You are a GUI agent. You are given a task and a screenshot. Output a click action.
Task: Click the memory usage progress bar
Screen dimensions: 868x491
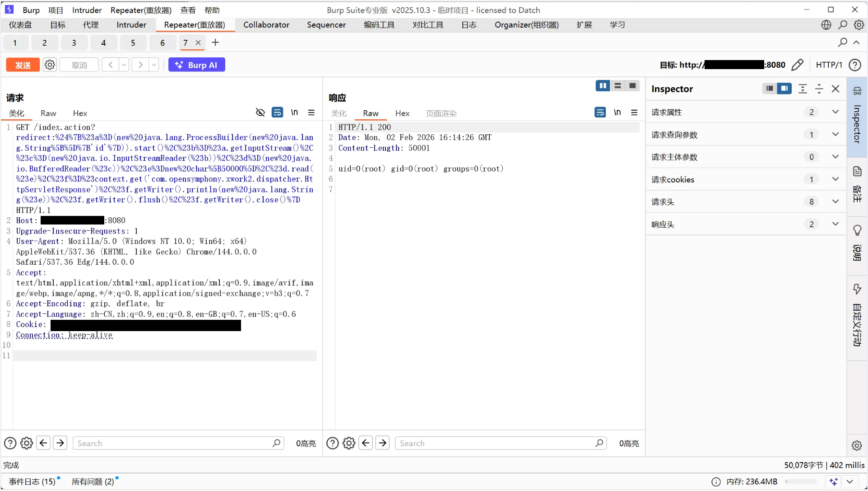coord(801,482)
